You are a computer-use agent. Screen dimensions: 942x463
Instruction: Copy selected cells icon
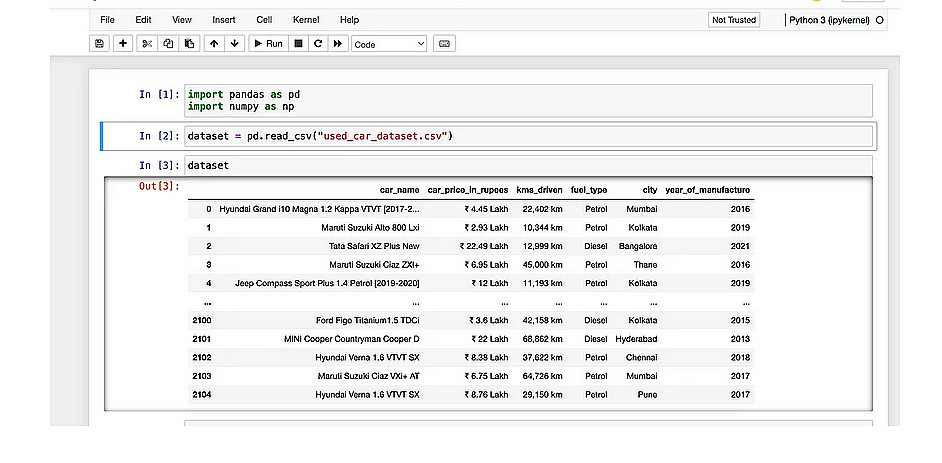click(168, 44)
